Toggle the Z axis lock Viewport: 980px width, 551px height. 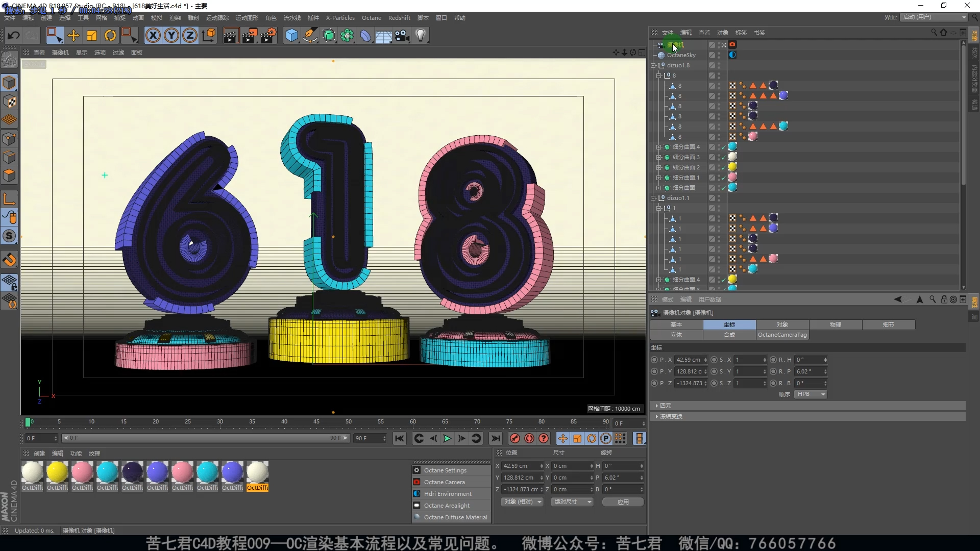[190, 35]
